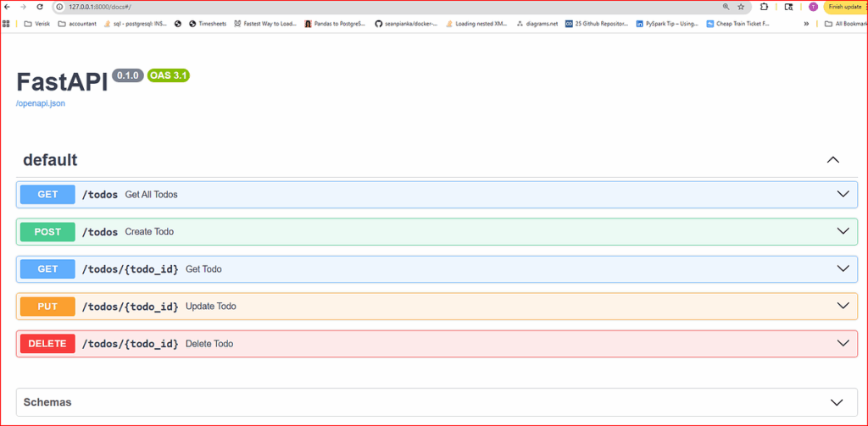Click the Finish update button
Image resolution: width=868 pixels, height=426 pixels.
[x=845, y=7]
